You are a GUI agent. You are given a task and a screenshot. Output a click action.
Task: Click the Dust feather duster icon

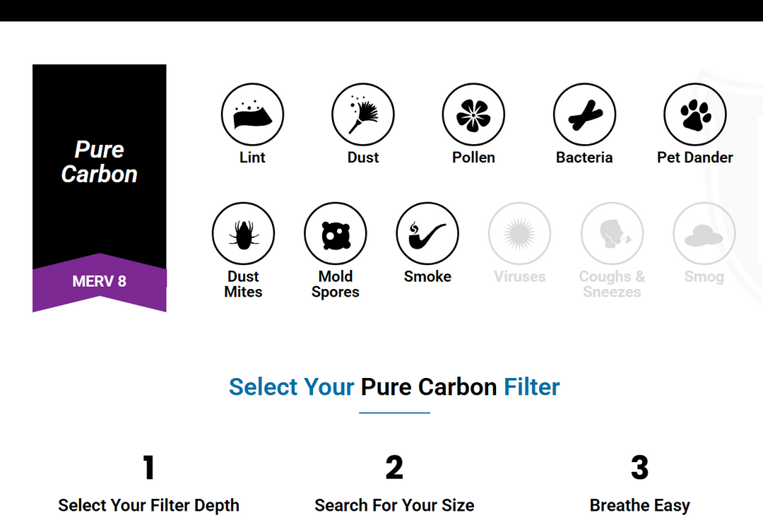pos(363,114)
